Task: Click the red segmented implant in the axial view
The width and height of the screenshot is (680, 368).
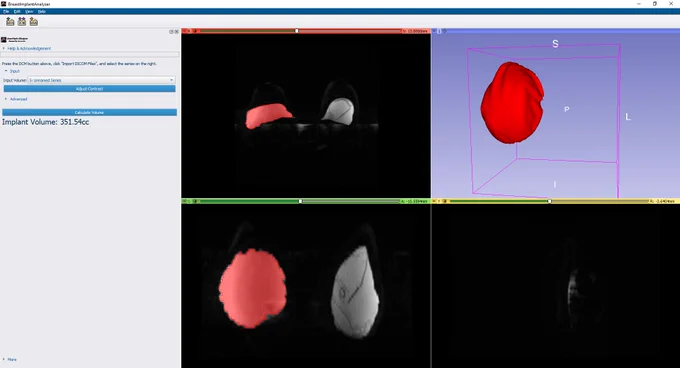Action: point(268,115)
